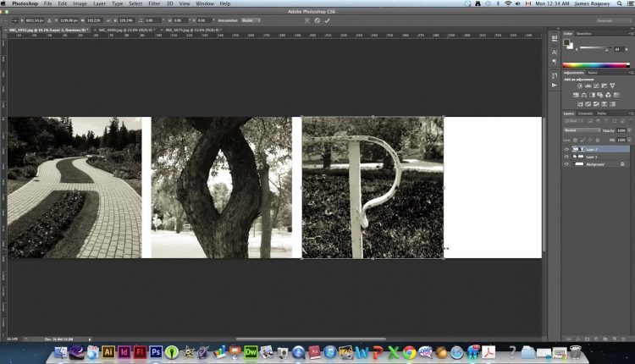Add a Gradient Map adjustment

(612, 104)
